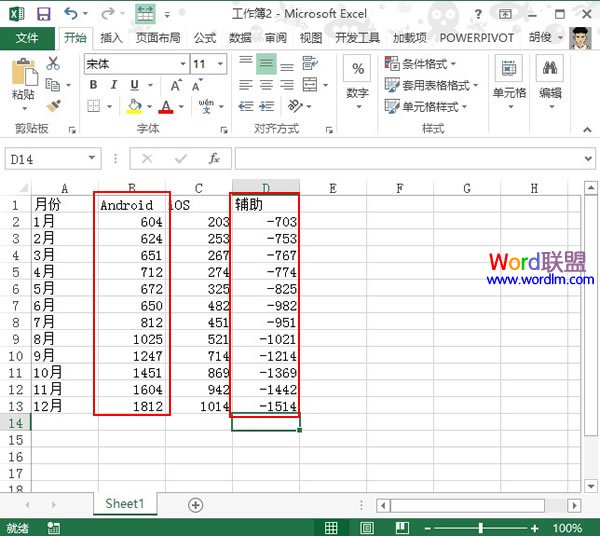Select column E header
Image resolution: width=600 pixels, height=536 pixels.
[333, 188]
